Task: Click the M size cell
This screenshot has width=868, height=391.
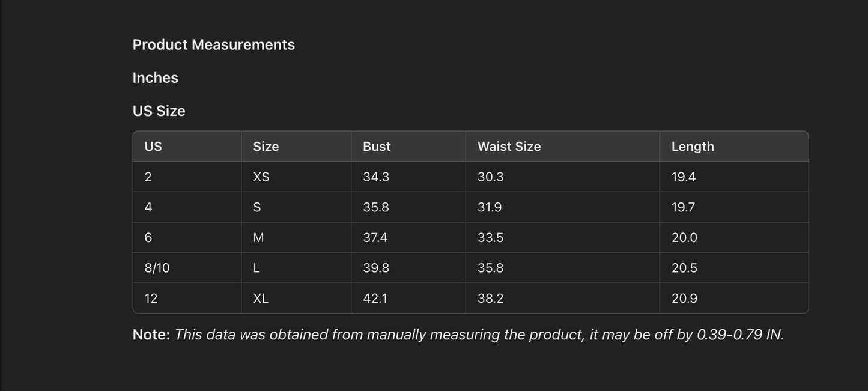Action: point(258,238)
